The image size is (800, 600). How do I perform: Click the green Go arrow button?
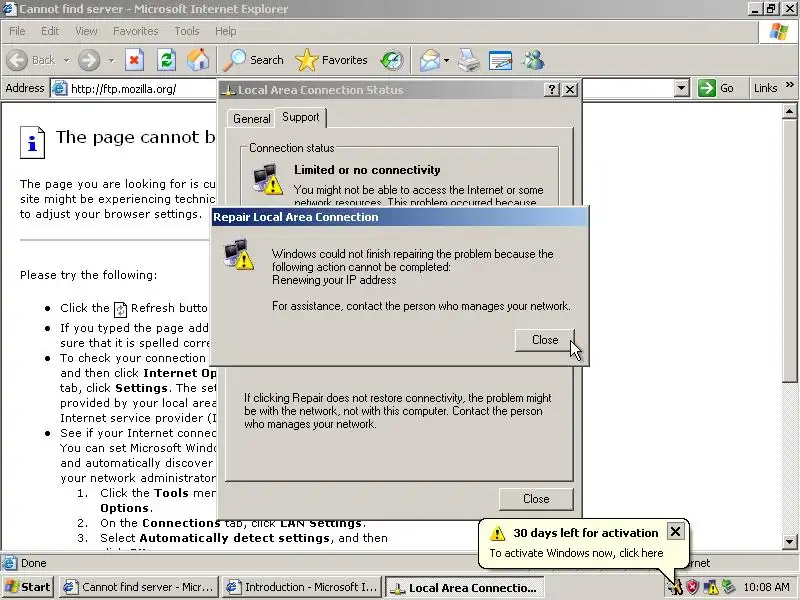coord(707,88)
